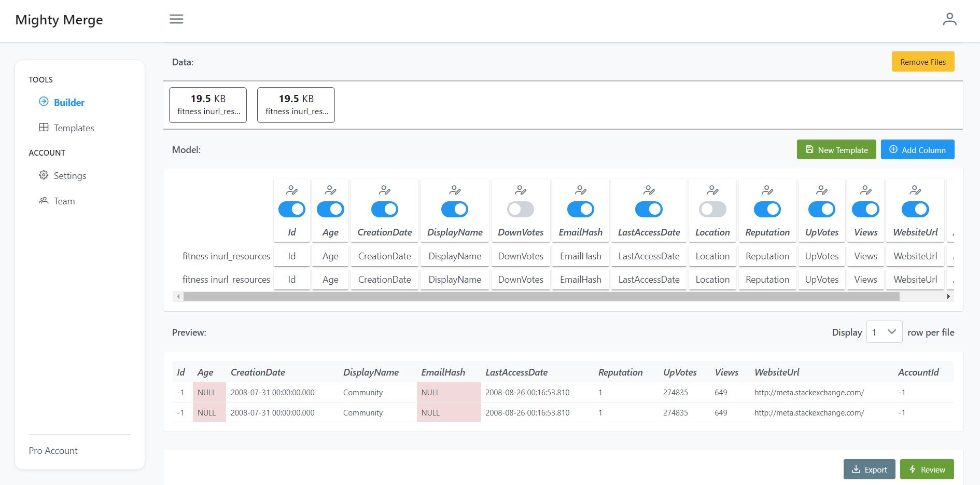Screen dimensions: 980x485
Task: Turn off the CreationDate column toggle
Action: 385,210
